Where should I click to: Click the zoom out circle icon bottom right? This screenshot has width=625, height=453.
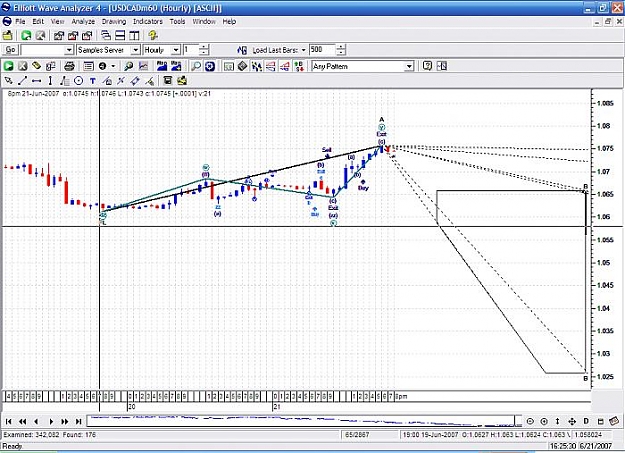pyautogui.click(x=530, y=421)
